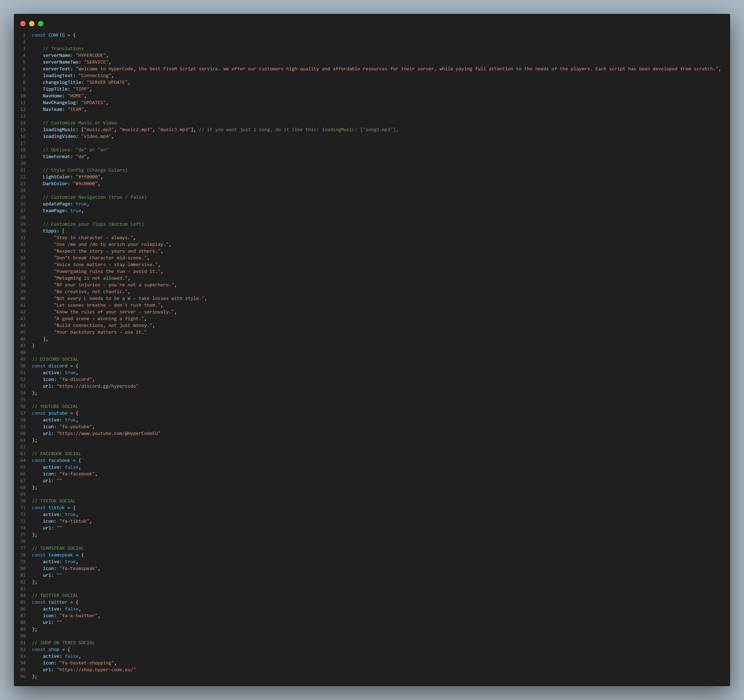This screenshot has height=700, width=744.
Task: Click the 'const CONFIG = {' line
Action: click(53, 35)
